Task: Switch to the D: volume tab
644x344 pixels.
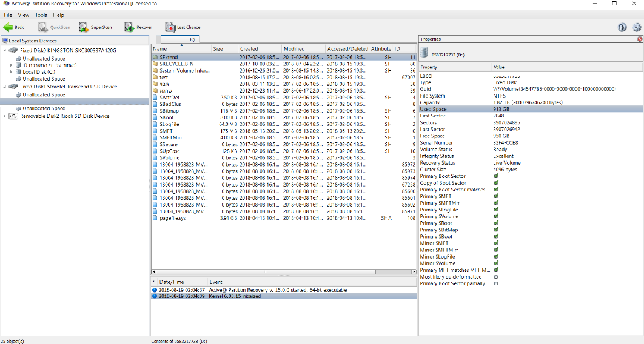Action: coord(180,39)
